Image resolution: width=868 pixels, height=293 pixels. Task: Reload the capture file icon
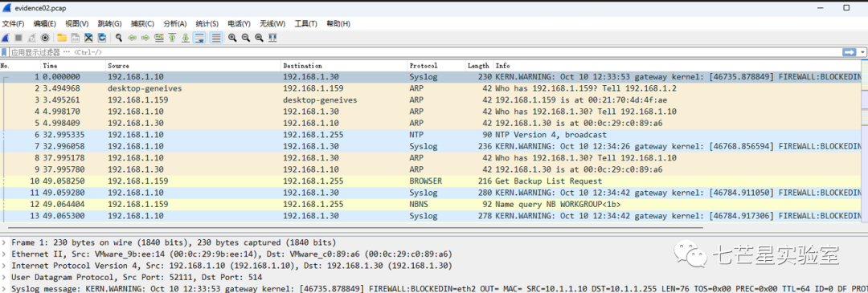click(x=102, y=38)
